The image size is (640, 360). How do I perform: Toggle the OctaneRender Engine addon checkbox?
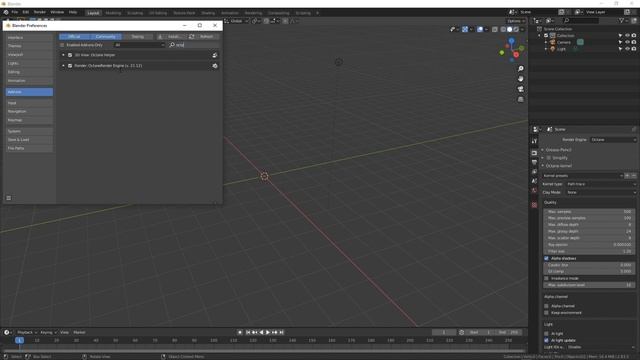click(70, 66)
